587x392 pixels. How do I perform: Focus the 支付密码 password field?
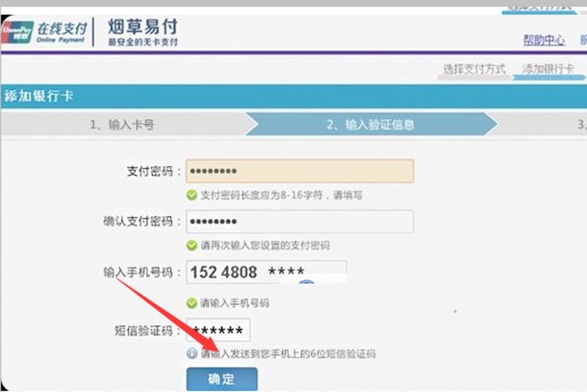tap(300, 171)
